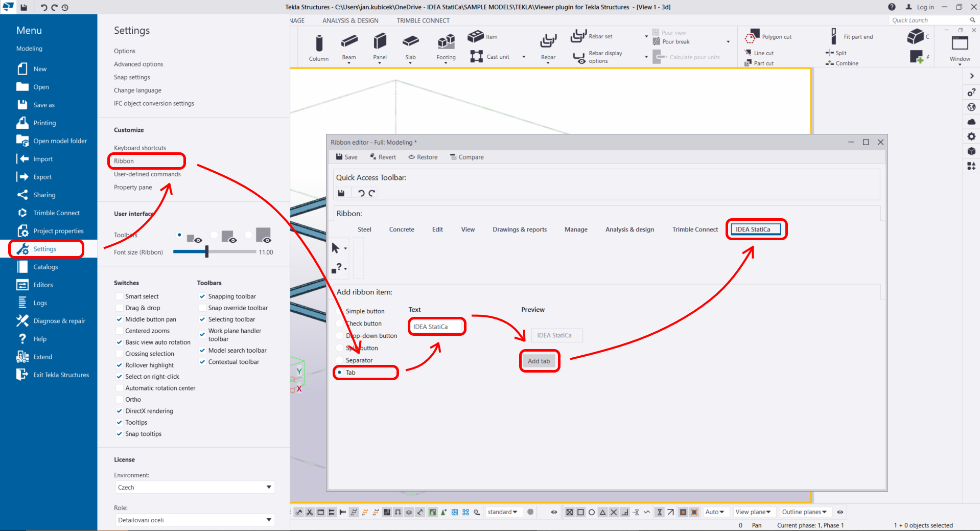Switch to the Concrete tab in the Ribbon editor

(x=401, y=229)
